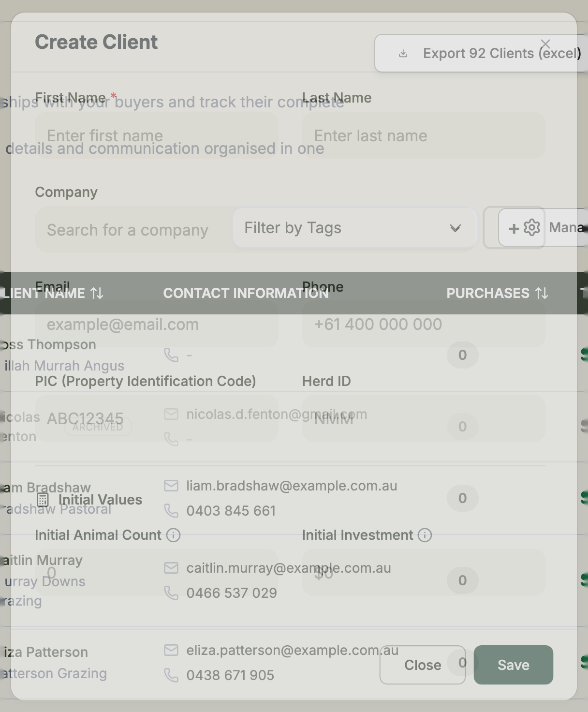The height and width of the screenshot is (712, 588).
Task: Click the Herd ID input field
Action: click(x=424, y=418)
